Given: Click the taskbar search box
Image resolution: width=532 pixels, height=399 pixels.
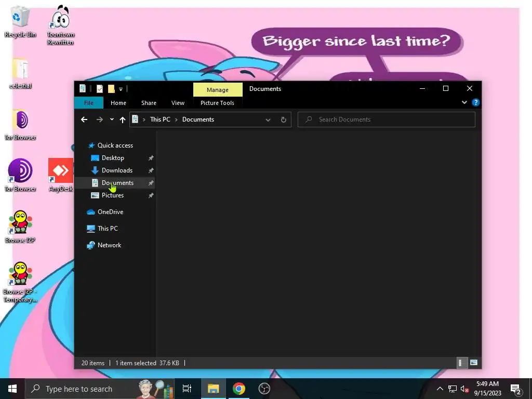Looking at the screenshot, I should (100, 389).
